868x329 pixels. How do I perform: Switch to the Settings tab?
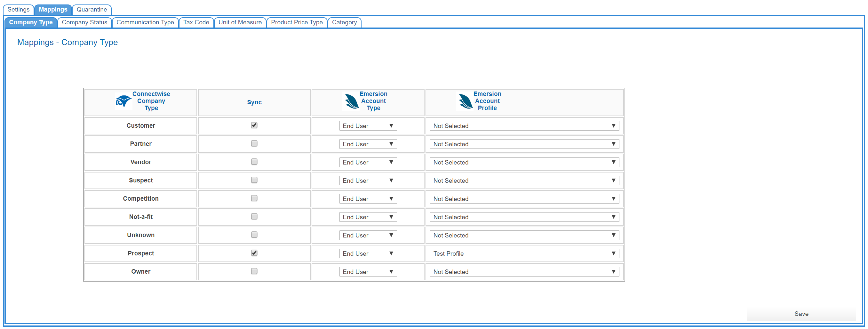pos(19,9)
